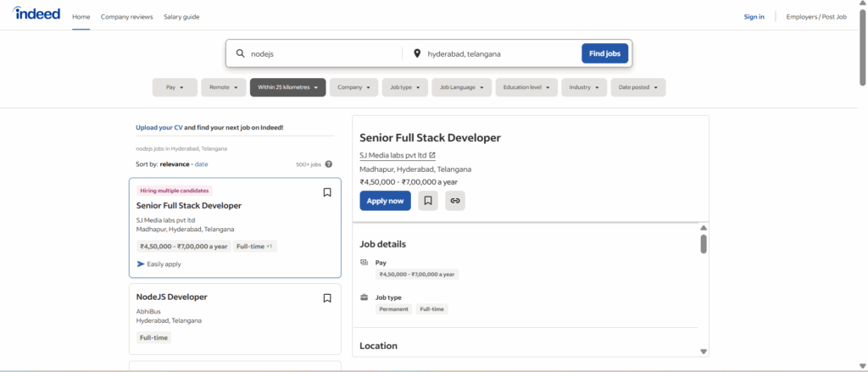This screenshot has height=372, width=868.
Task: Open the Company filter dropdown
Action: point(353,87)
